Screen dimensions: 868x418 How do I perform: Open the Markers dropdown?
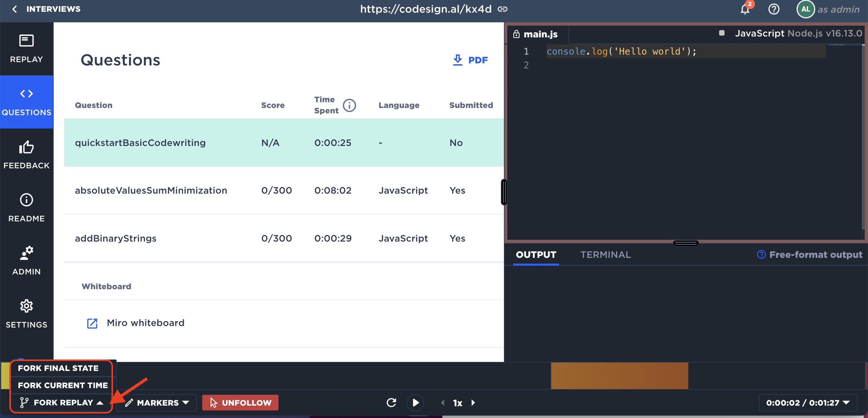157,403
